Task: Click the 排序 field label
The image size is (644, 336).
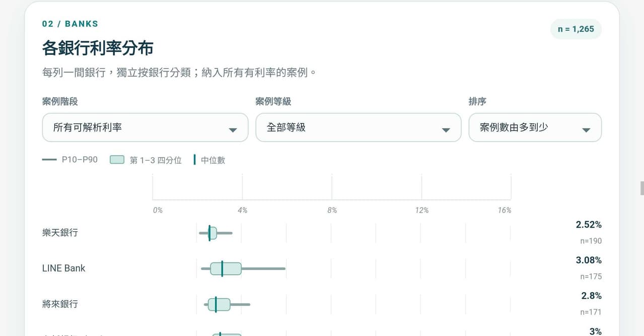Action: click(x=477, y=102)
